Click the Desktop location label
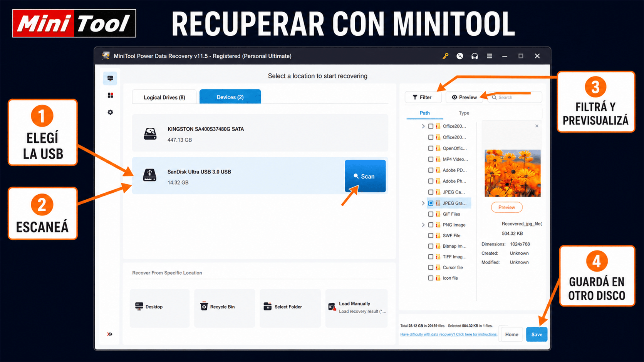Screen dimensions: 644x362 click(154, 307)
